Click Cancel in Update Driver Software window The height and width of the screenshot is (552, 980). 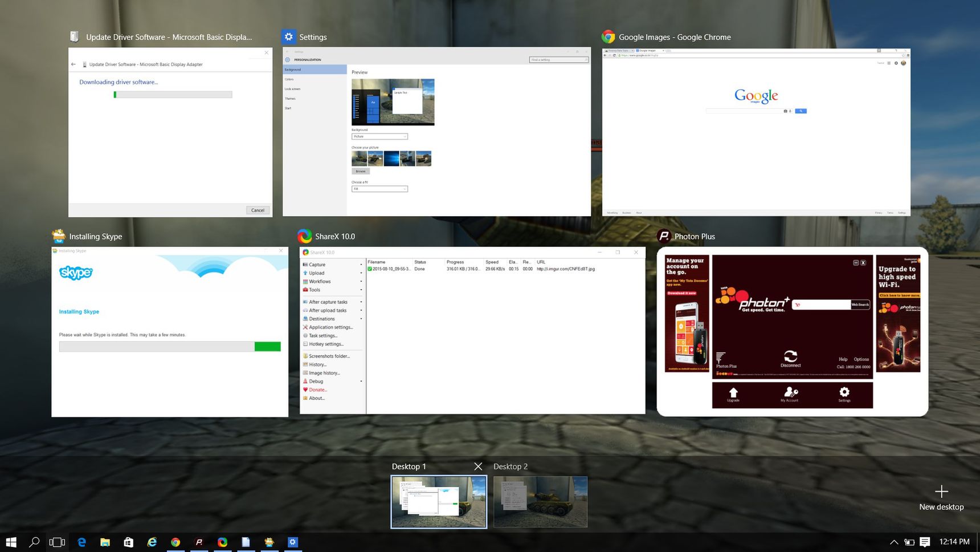tap(258, 210)
